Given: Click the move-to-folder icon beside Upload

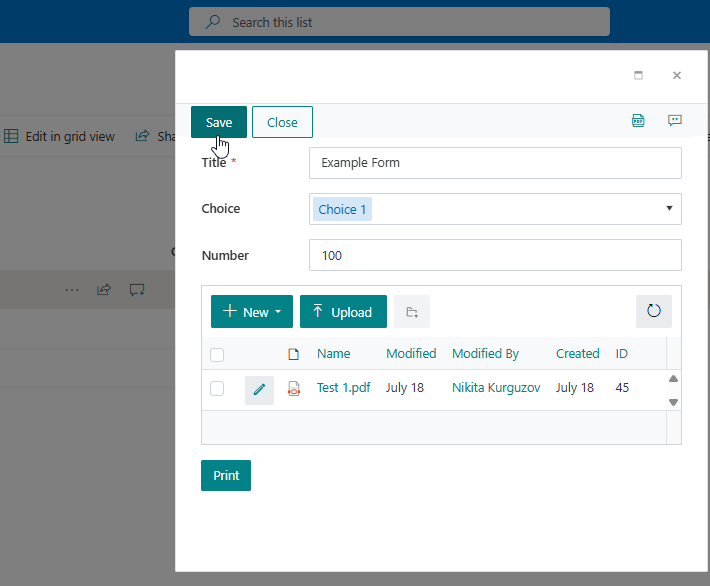Looking at the screenshot, I should coord(412,312).
